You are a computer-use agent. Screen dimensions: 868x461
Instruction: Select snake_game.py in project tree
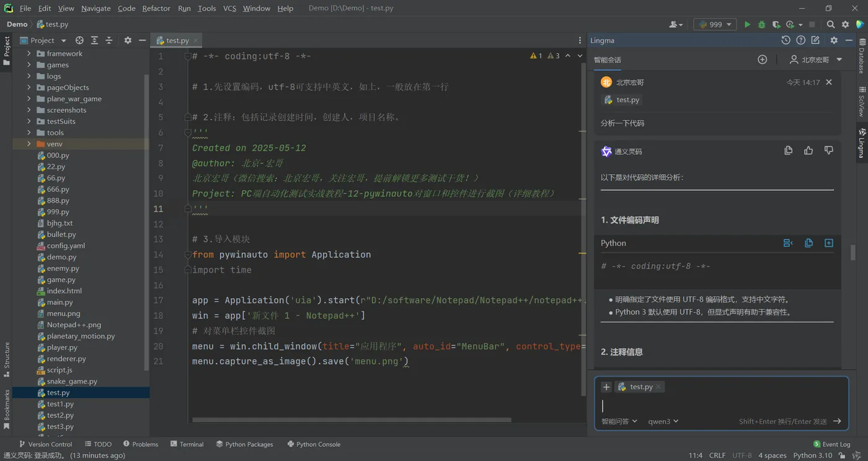pos(72,381)
